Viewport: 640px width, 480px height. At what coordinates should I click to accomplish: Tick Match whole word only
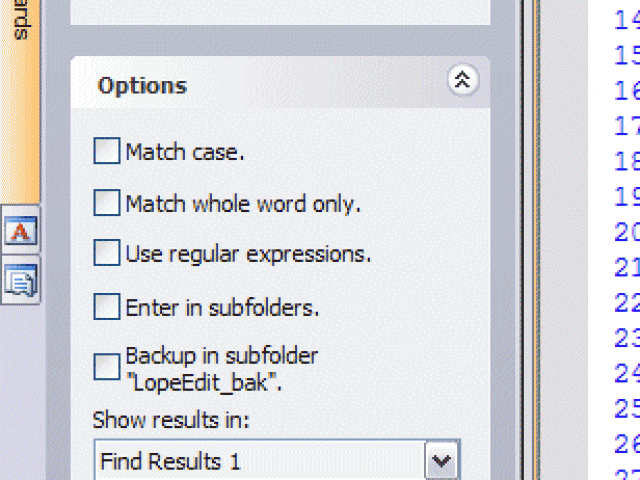(107, 202)
